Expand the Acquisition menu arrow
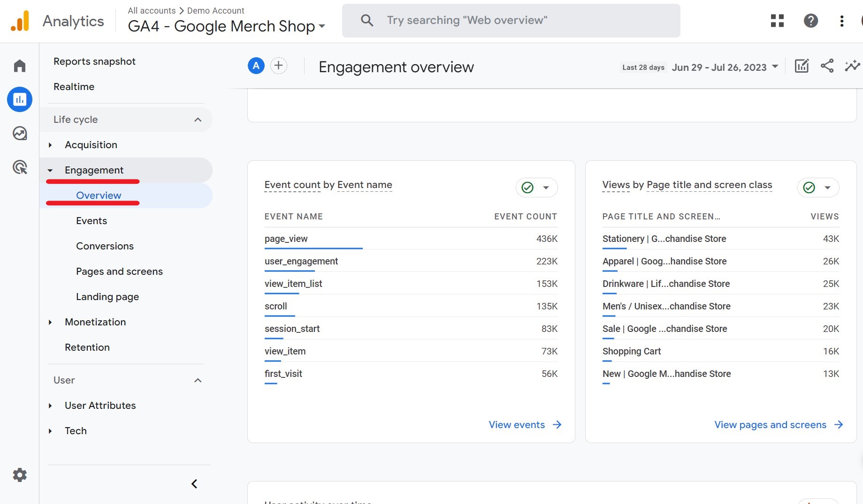This screenshot has width=863, height=504. coord(50,145)
